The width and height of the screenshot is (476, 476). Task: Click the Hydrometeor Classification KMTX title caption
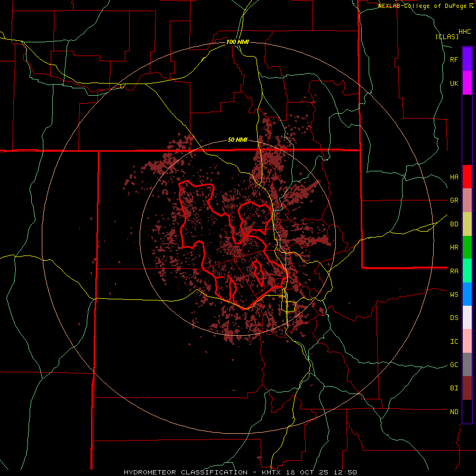[x=240, y=472]
